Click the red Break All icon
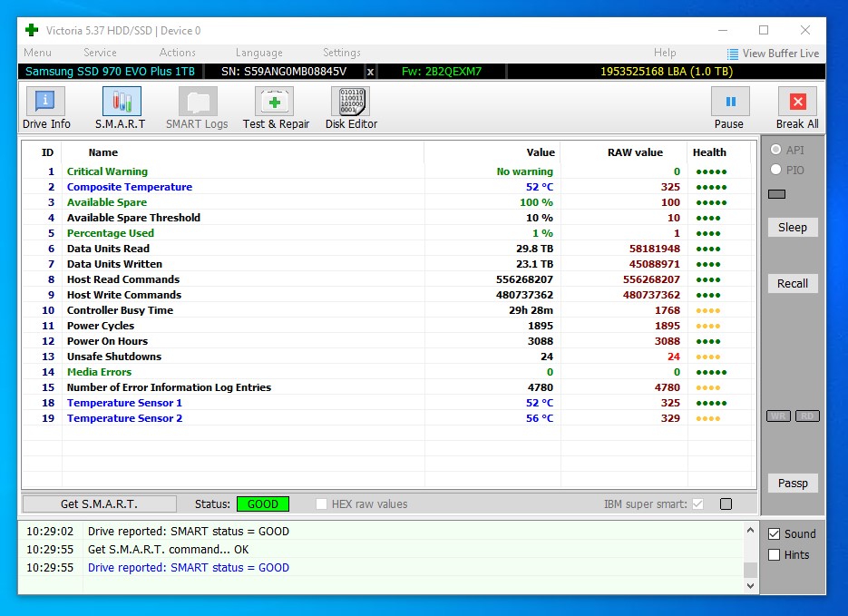 [797, 101]
